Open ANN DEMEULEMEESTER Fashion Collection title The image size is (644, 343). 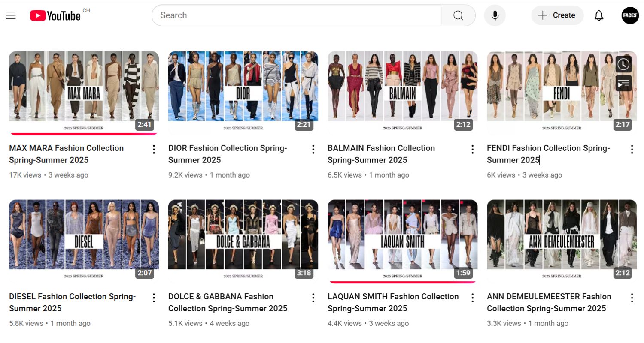pos(549,302)
